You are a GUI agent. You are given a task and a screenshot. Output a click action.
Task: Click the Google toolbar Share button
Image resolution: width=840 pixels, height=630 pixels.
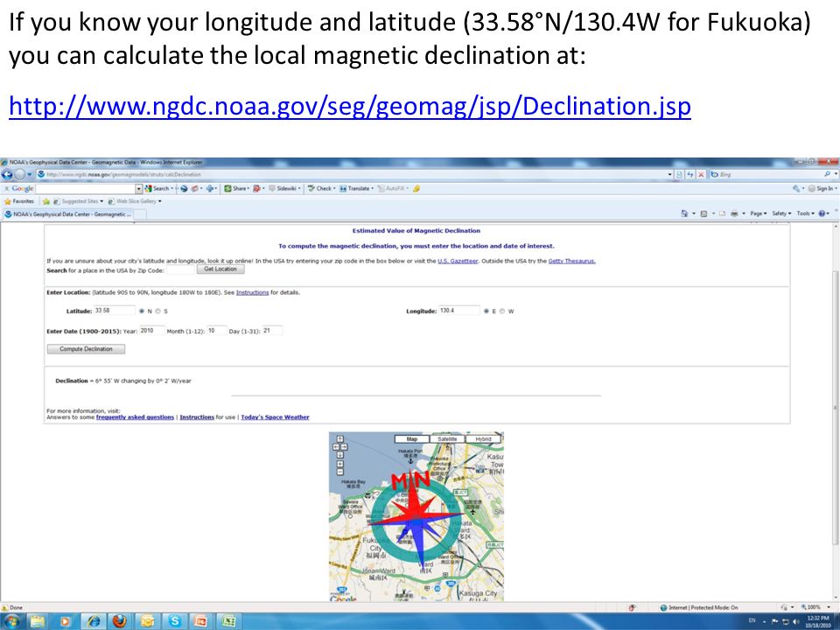click(235, 189)
